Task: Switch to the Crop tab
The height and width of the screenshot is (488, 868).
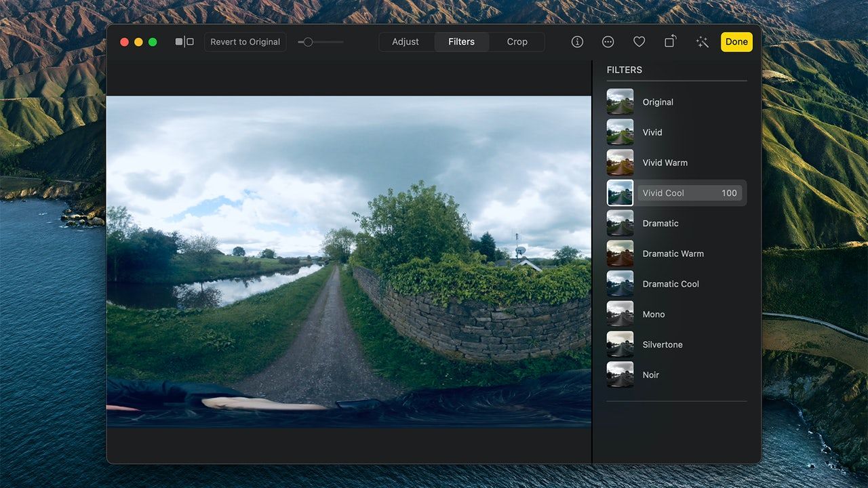Action: (517, 42)
